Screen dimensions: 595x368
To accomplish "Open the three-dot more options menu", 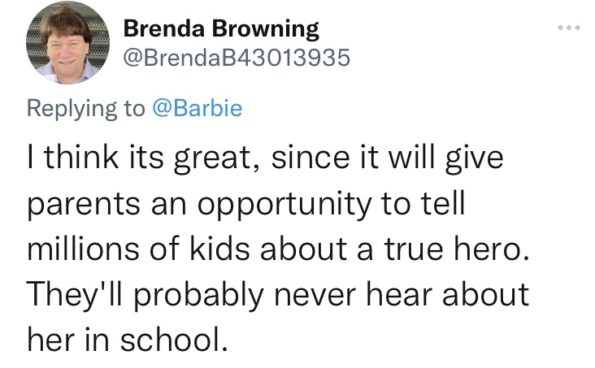I will tap(569, 27).
